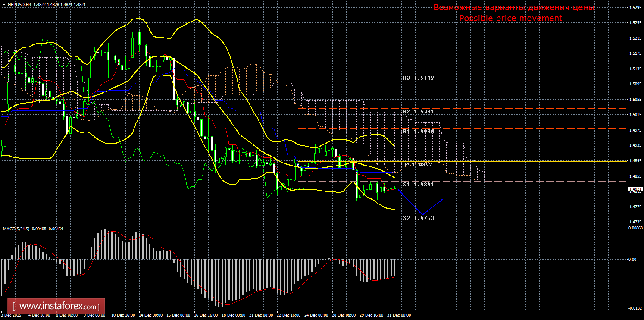Select the GBPUSD,H4 chart title text
This screenshot has width=644, height=320.
click(21, 4)
